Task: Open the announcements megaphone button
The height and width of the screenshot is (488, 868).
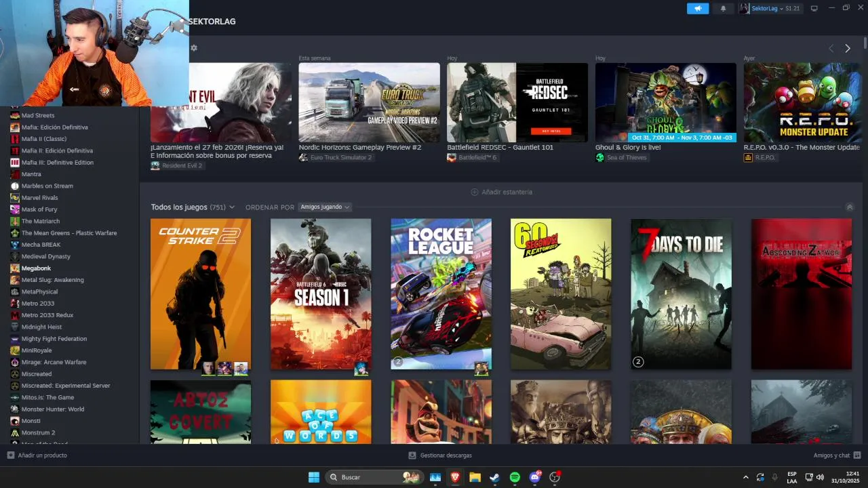Action: [x=697, y=8]
